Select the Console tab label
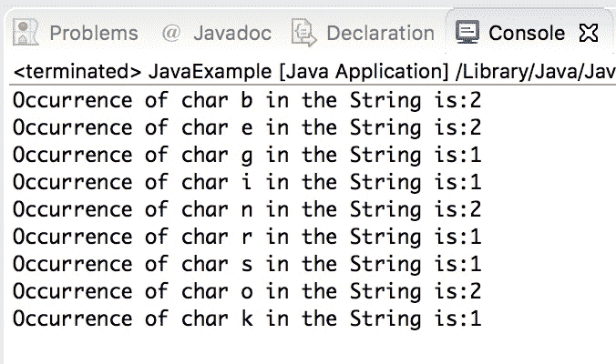This screenshot has height=364, width=616. (x=527, y=34)
